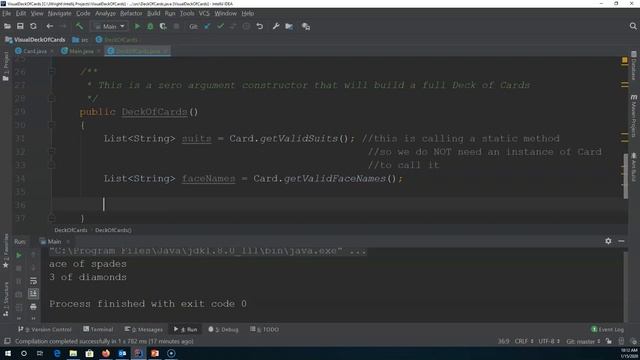
Task: Toggle soft-wrap in Run console
Action: point(33,281)
